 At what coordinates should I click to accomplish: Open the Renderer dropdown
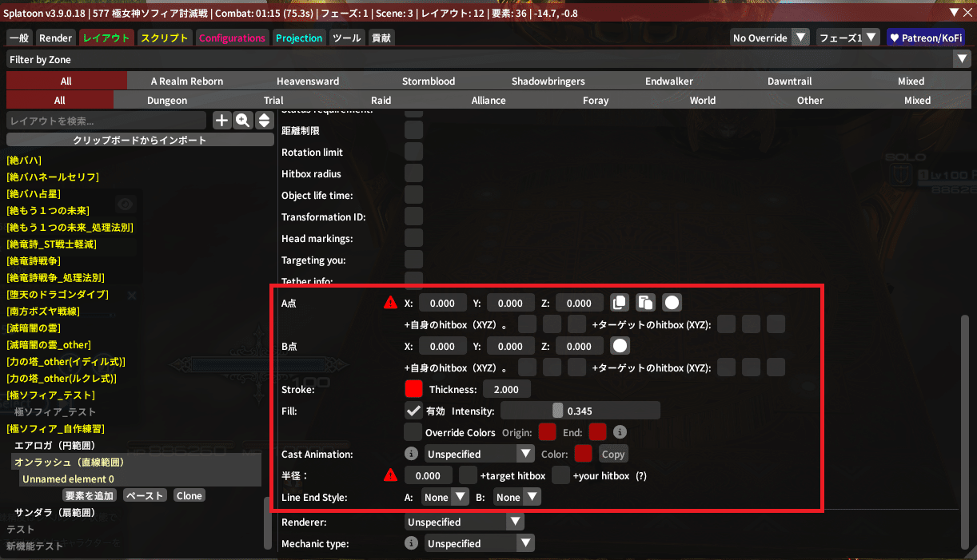point(465,522)
